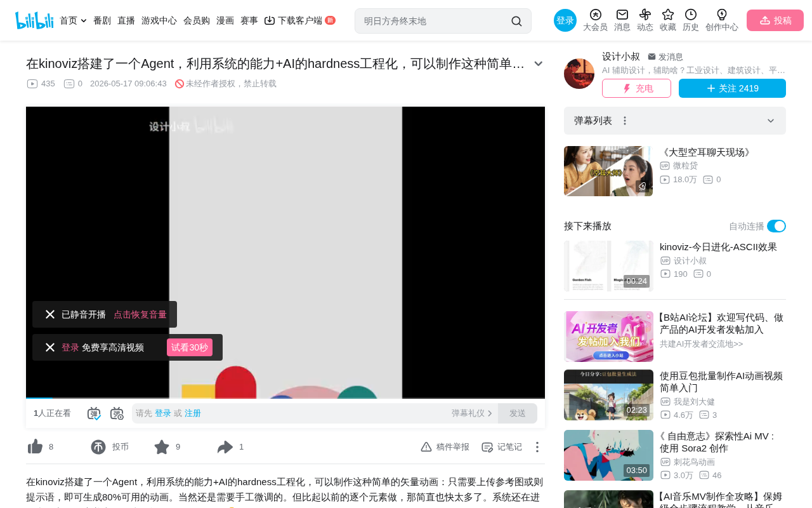
Task: Select 会员购 in navigation bar
Action: pyautogui.click(x=197, y=20)
